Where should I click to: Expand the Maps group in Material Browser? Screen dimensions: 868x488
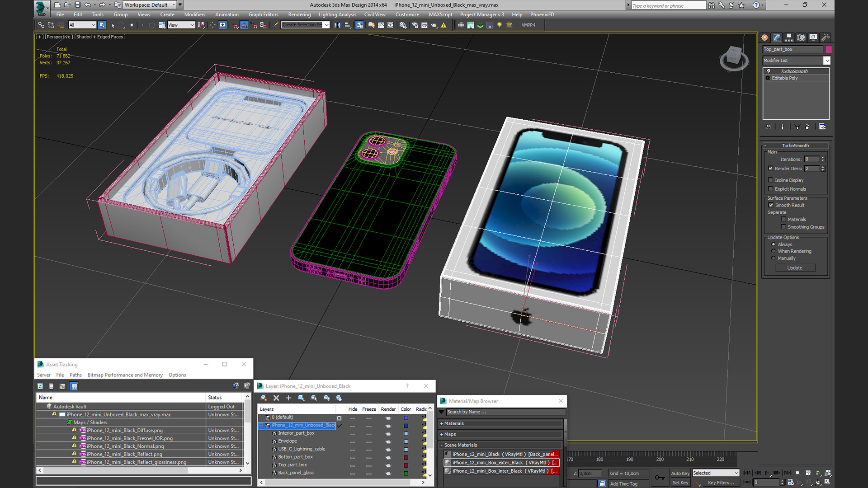pos(442,435)
